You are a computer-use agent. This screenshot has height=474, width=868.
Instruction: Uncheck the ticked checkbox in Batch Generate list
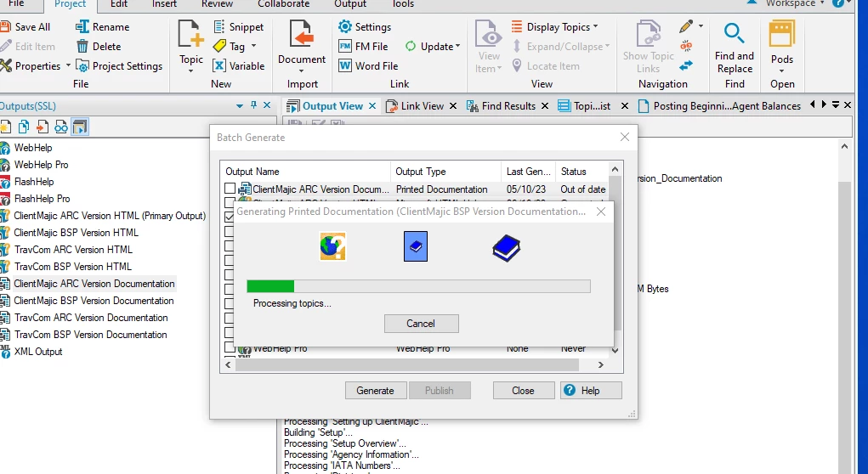(x=230, y=217)
